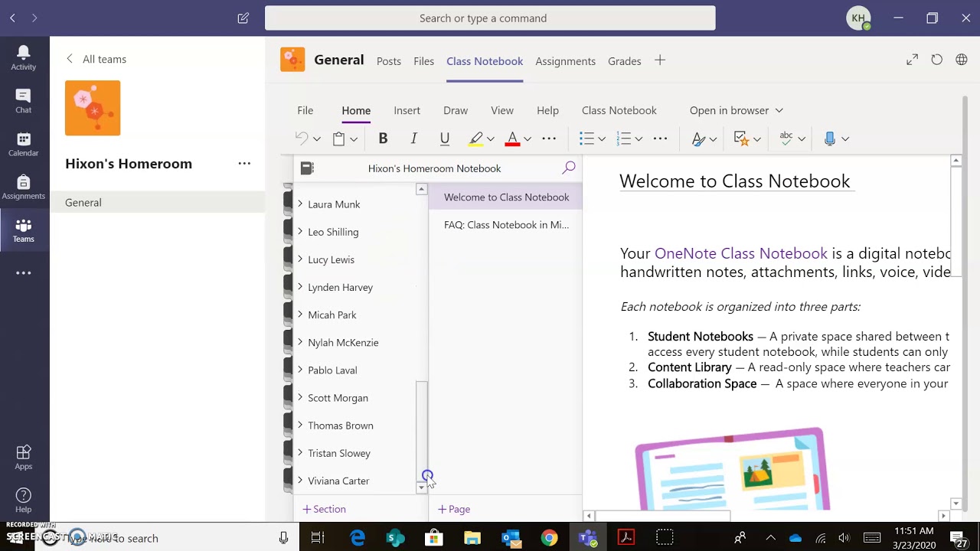
Task: Open KH profile avatar menu
Action: point(858,18)
